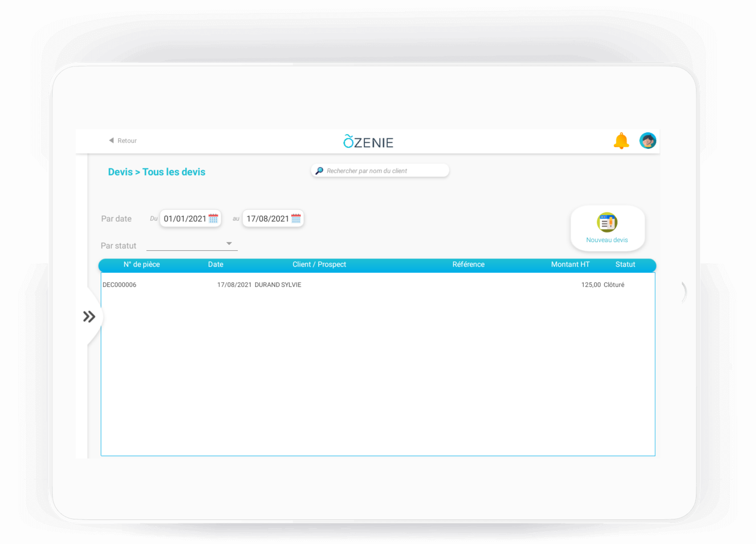Create a new quote via Nouveau devis label

coord(607,240)
